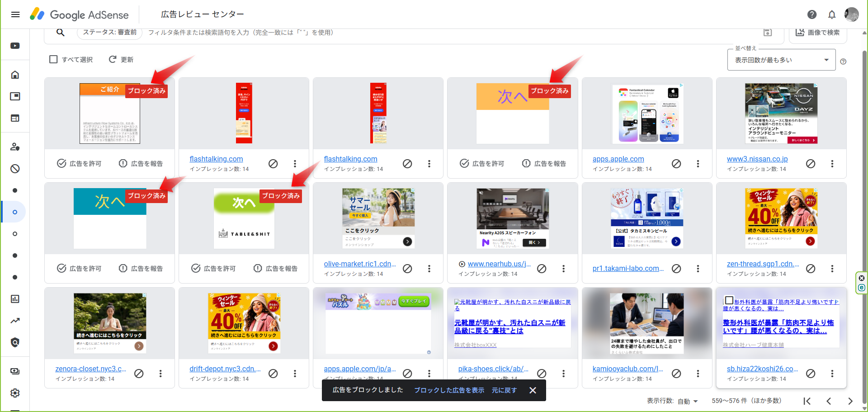Check the すべて選択 checkbox
868x412 pixels.
click(x=53, y=59)
